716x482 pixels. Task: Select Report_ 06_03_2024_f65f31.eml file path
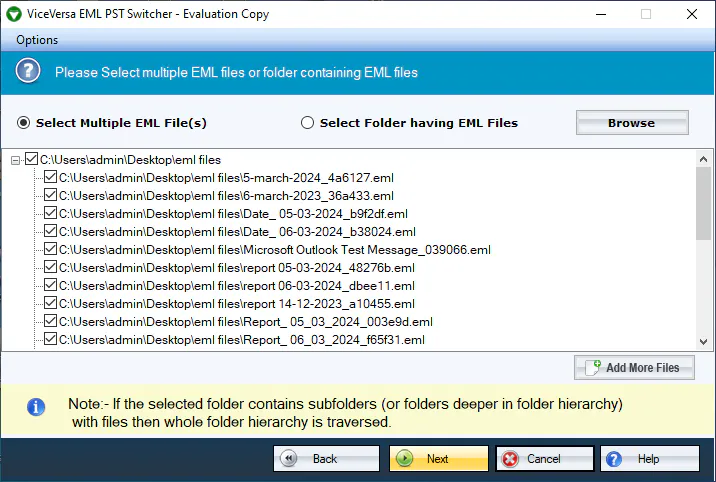242,340
